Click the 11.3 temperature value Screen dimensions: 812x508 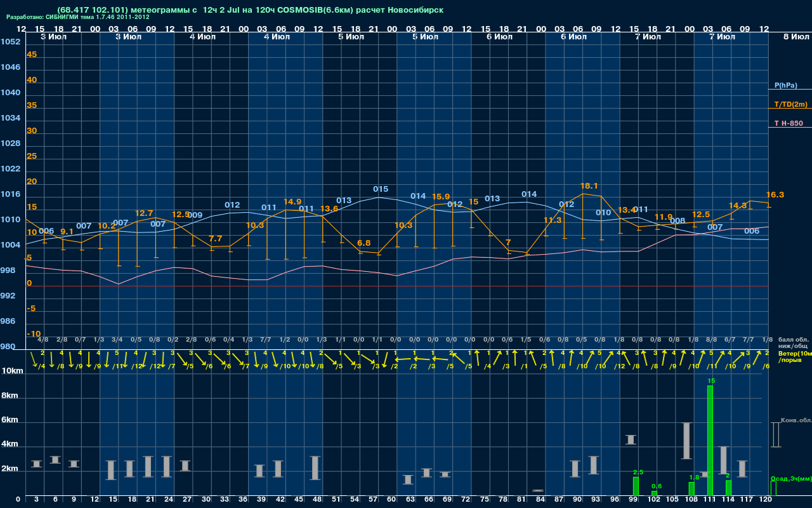click(x=553, y=220)
